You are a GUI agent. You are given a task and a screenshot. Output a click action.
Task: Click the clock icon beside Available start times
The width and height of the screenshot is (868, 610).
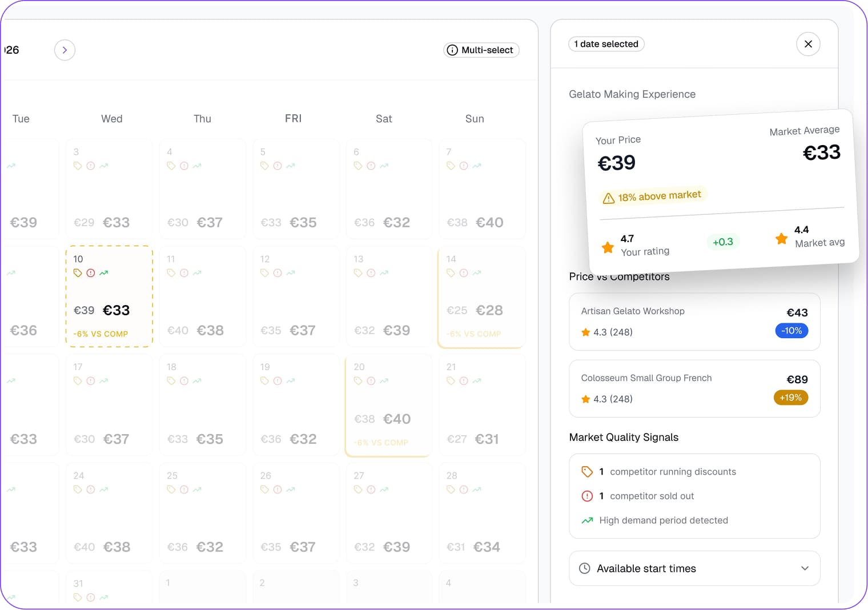585,568
